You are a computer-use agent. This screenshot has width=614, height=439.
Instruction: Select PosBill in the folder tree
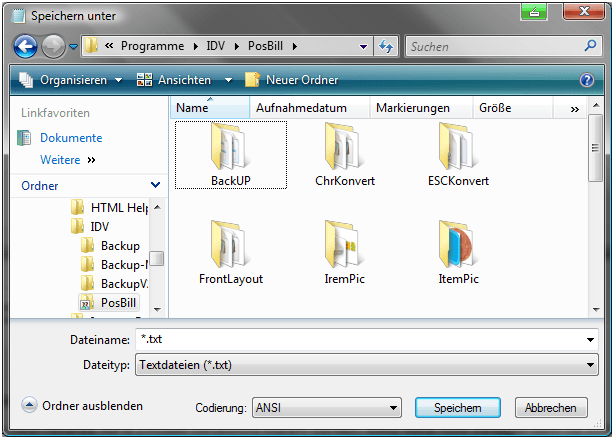point(118,302)
